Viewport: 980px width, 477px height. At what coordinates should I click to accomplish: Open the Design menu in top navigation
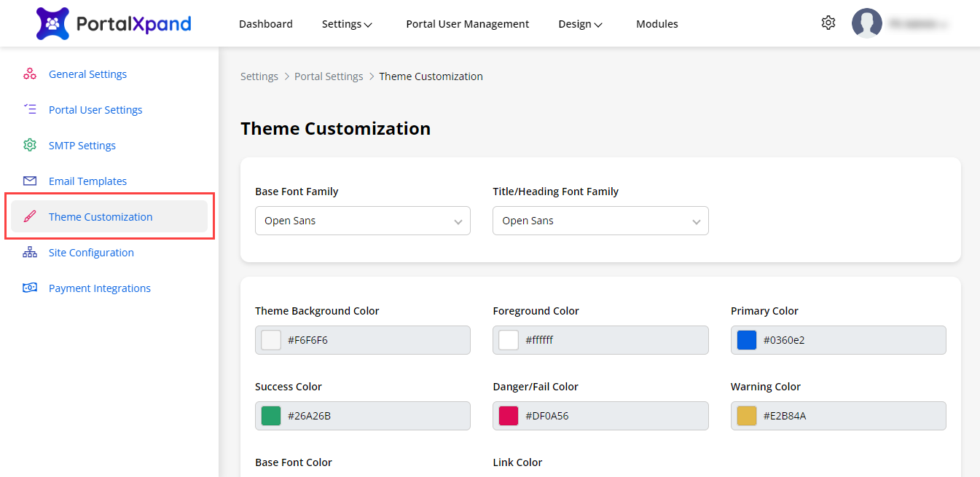click(x=580, y=24)
